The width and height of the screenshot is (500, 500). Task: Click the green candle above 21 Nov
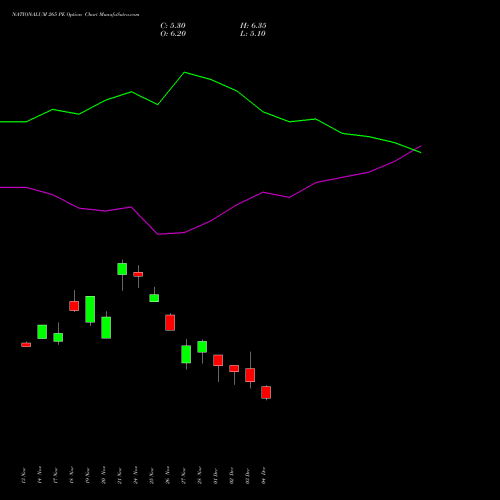coord(122,269)
